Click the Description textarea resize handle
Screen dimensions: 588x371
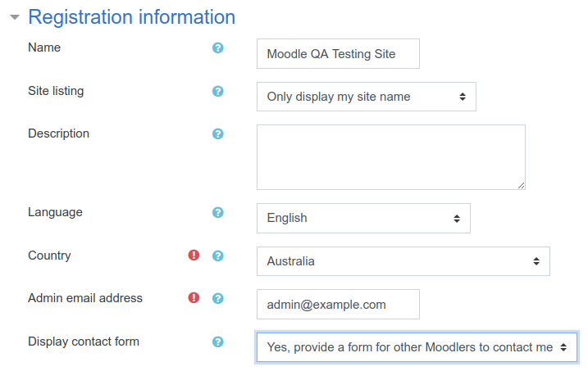[522, 186]
